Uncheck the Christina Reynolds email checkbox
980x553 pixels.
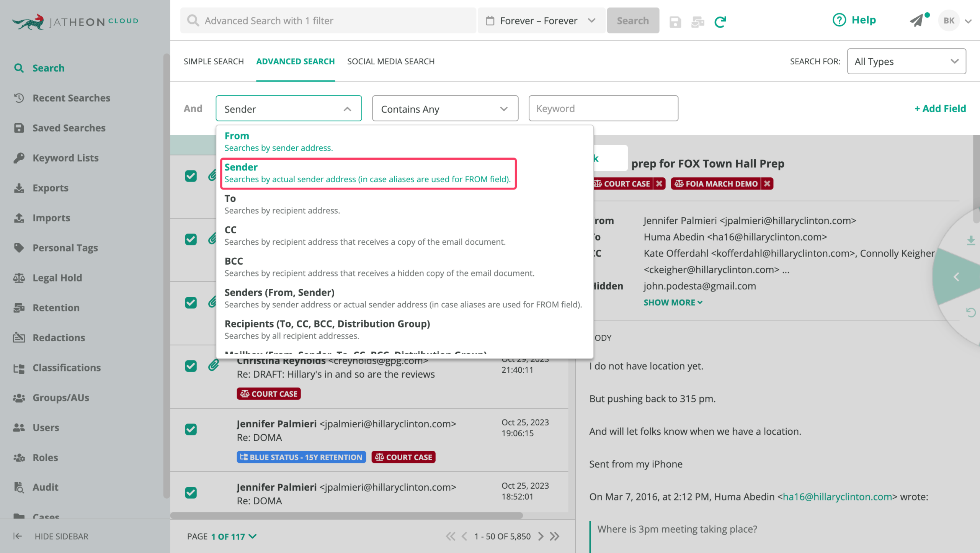coord(191,366)
